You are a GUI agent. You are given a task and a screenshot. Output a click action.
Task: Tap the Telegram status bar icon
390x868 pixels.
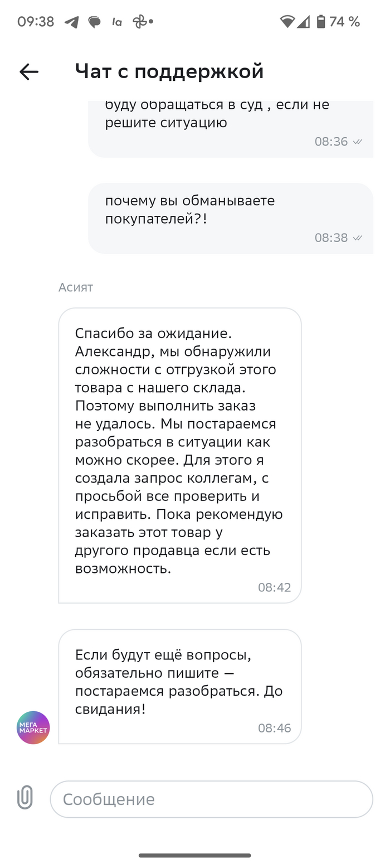click(71, 22)
